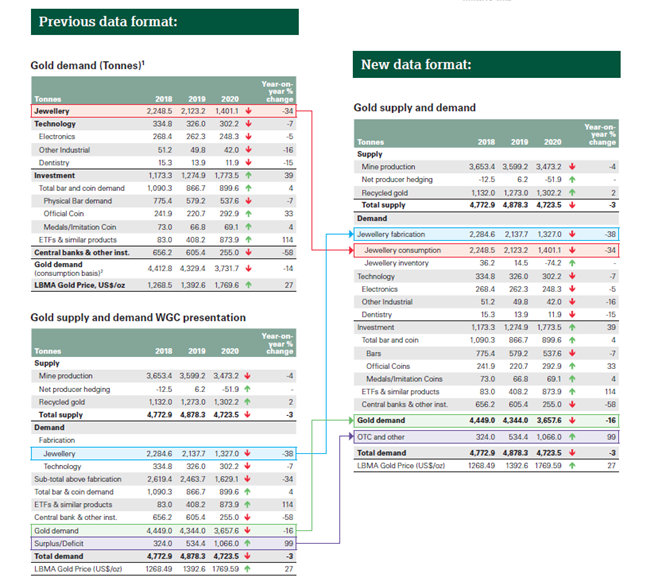
Task: Select the highlighted 'Jewellery' row label in Gold demand table
Action: (52, 111)
